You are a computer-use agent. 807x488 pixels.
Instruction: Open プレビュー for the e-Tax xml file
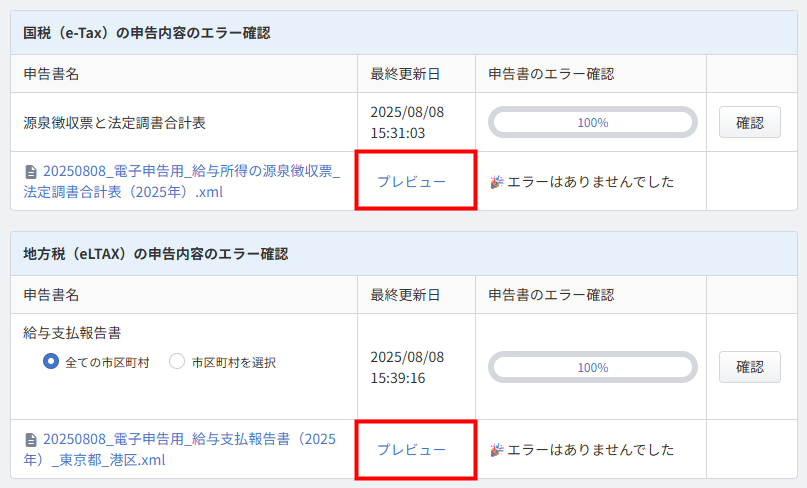pyautogui.click(x=411, y=182)
